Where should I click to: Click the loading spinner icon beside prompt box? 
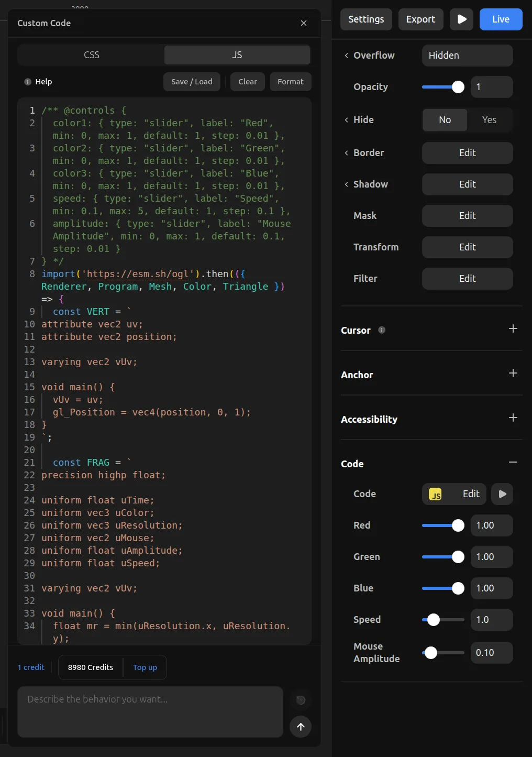coord(301,700)
